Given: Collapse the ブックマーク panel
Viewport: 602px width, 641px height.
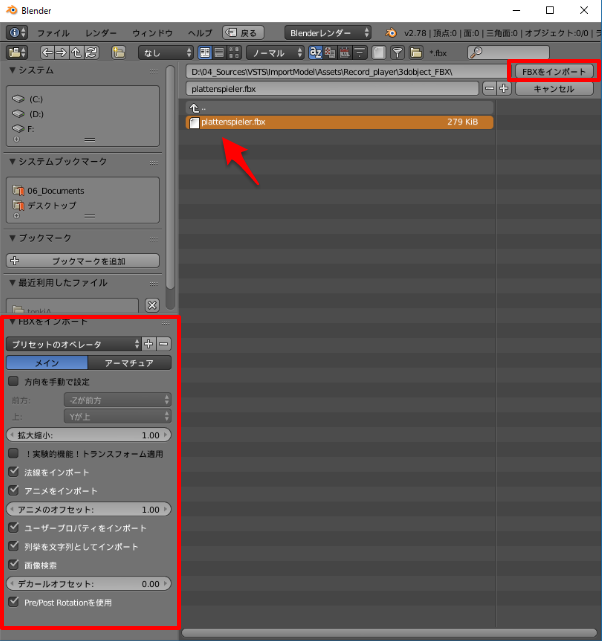Looking at the screenshot, I should pyautogui.click(x=13, y=238).
